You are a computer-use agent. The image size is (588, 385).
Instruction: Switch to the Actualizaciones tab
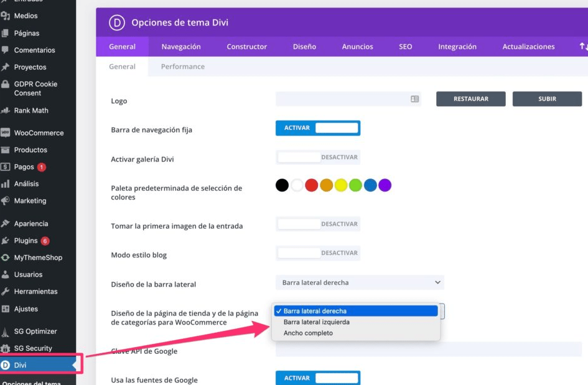coord(528,47)
